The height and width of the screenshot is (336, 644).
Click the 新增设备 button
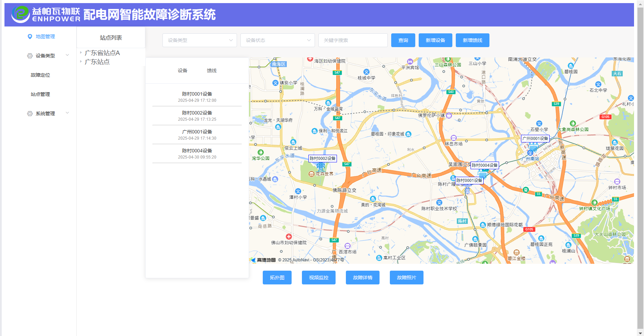click(436, 40)
